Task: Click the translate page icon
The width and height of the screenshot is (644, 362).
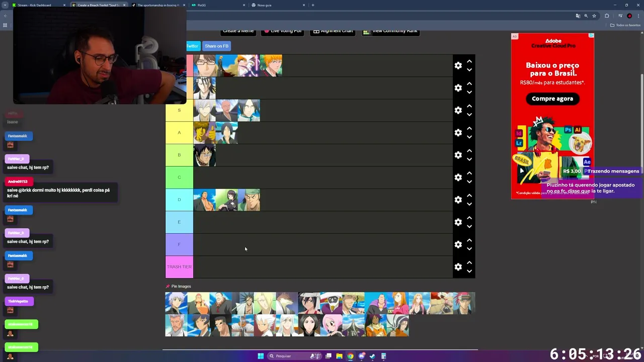Action: pyautogui.click(x=578, y=16)
